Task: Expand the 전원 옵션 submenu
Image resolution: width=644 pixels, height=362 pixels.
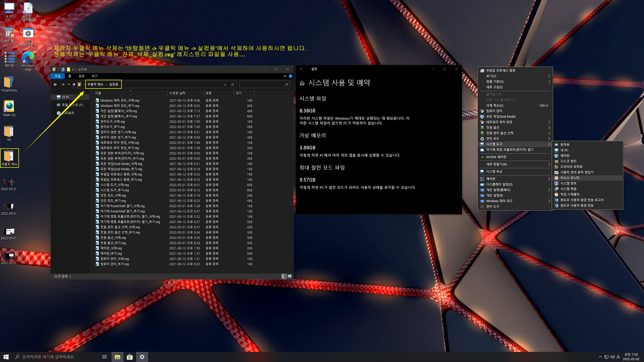Action: coord(515,127)
